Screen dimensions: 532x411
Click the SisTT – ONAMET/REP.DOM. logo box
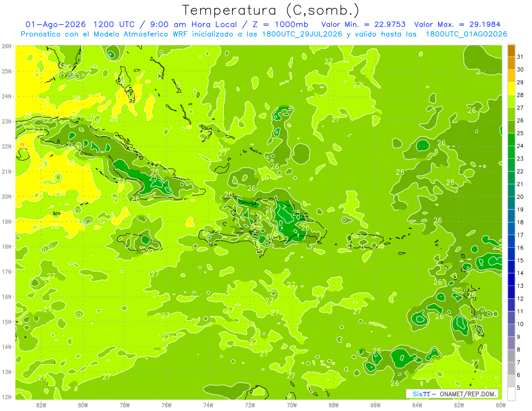pos(452,394)
